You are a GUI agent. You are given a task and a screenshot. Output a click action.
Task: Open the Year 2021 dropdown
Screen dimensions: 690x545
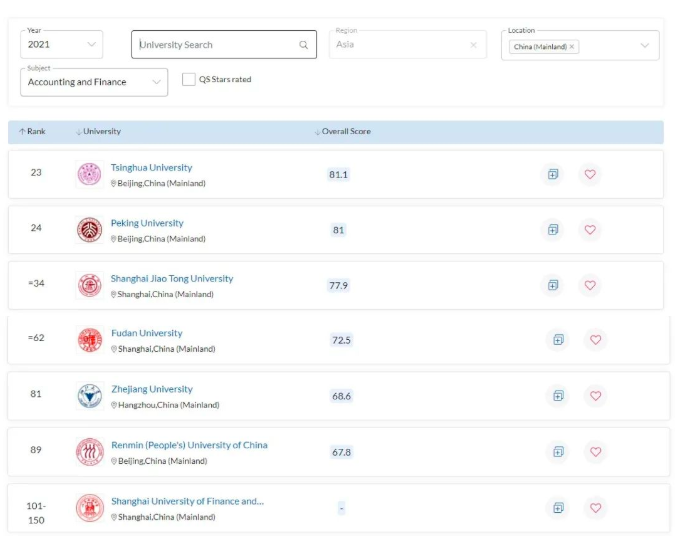pos(62,44)
